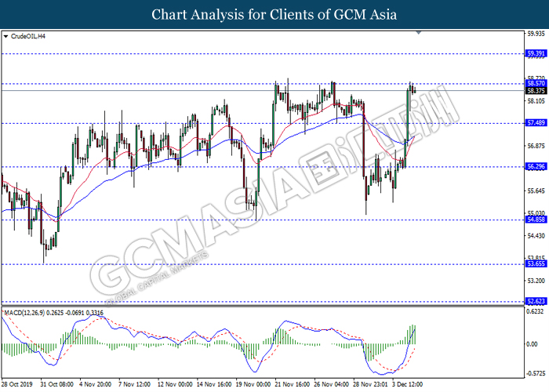Click the current price tag 58.375
Image resolution: width=549 pixels, height=392 pixels.
[x=536, y=91]
